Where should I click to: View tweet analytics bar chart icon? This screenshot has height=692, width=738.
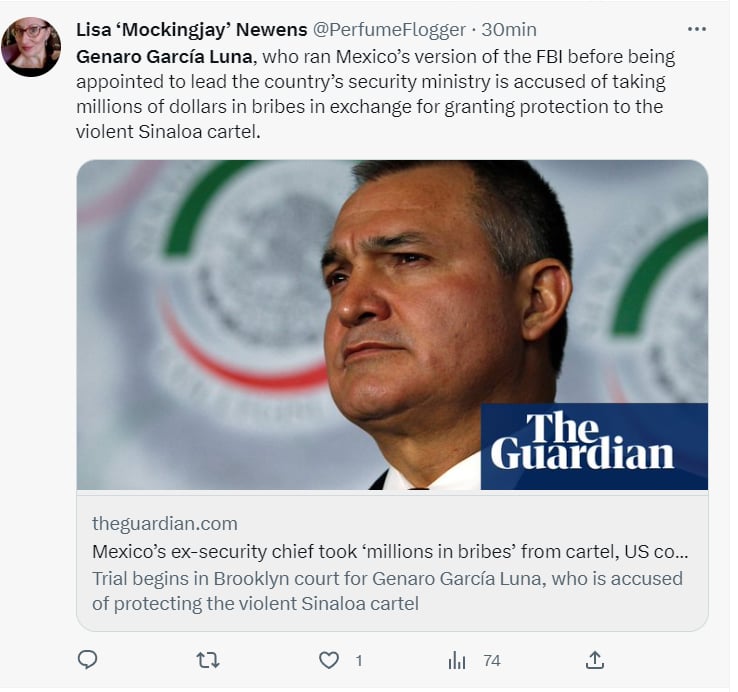(x=457, y=660)
